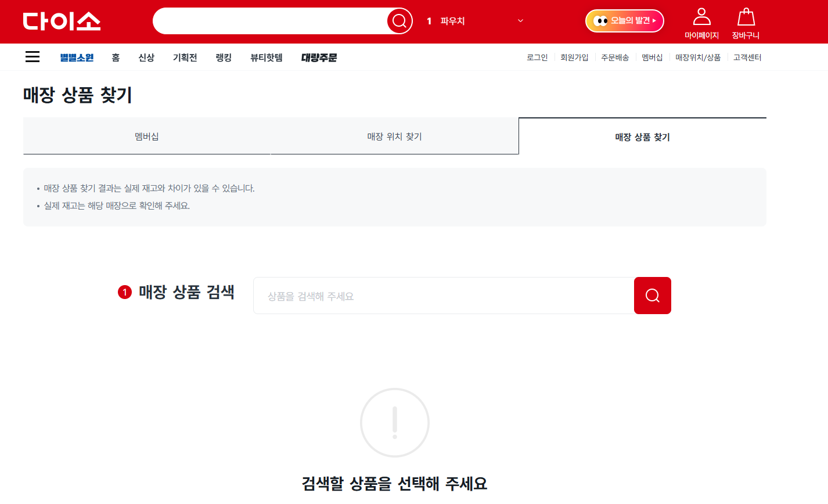Open 마이페이지 via the person icon
The height and width of the screenshot is (504, 828).
[x=702, y=17]
